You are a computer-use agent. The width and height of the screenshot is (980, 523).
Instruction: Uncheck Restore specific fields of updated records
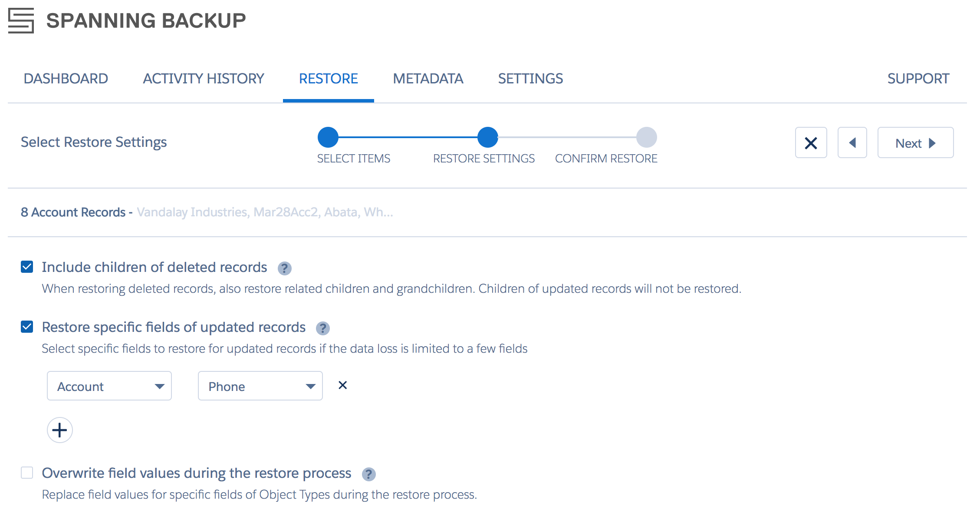pyautogui.click(x=27, y=327)
